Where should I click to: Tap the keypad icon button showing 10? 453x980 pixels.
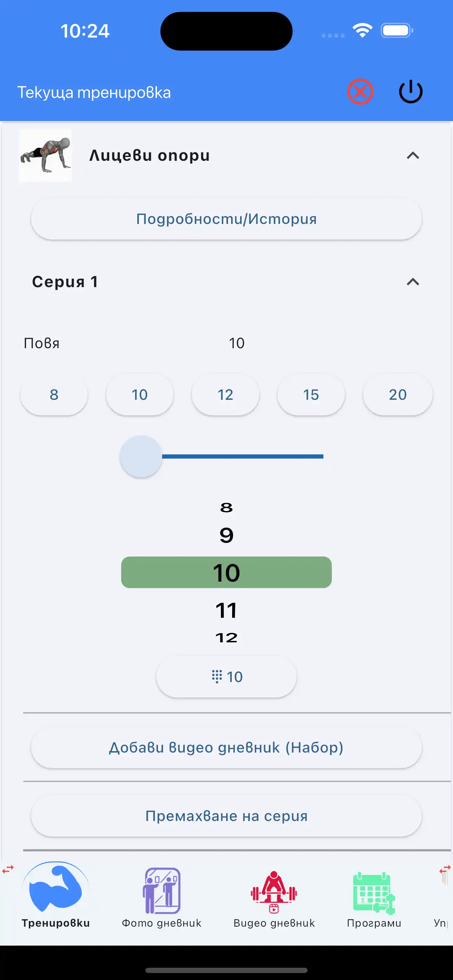click(226, 677)
